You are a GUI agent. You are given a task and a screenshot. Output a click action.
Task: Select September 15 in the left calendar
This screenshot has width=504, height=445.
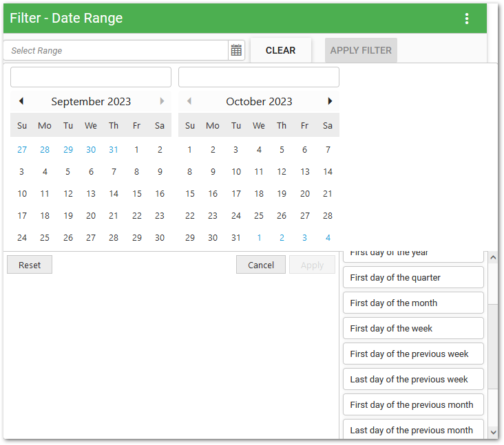[x=136, y=193]
